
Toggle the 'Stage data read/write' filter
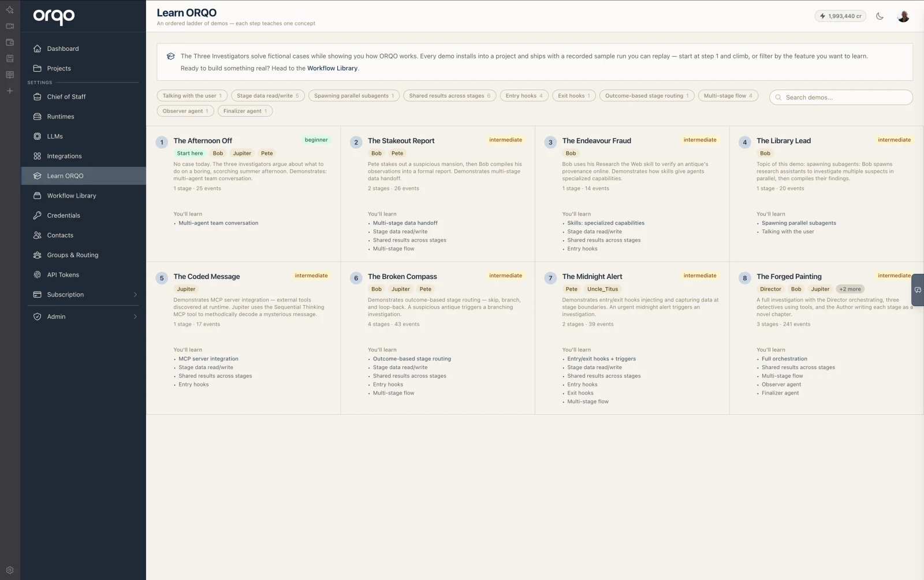tap(267, 96)
